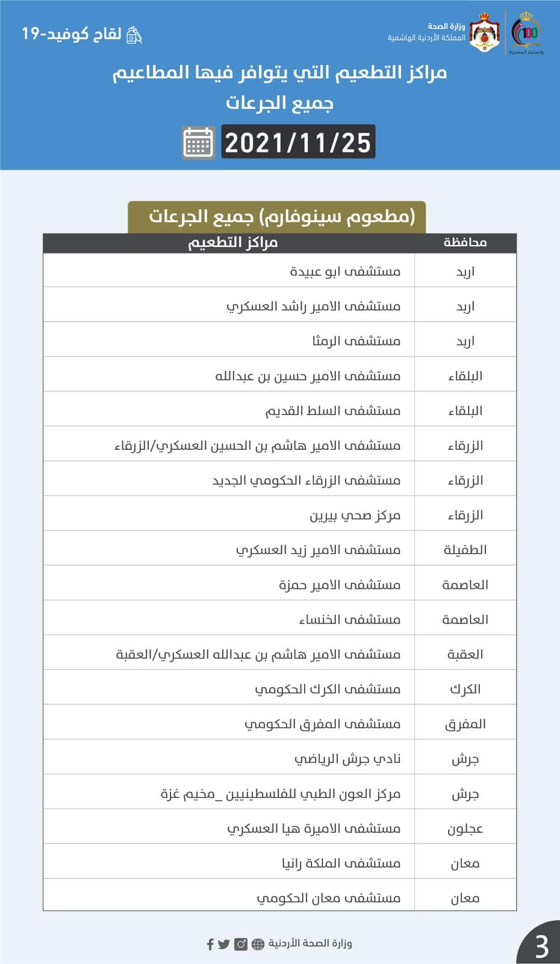Screen dimensions: 560x964
Task: Click the وزارة الصحة الأردنية footer text
Action: tap(310, 944)
